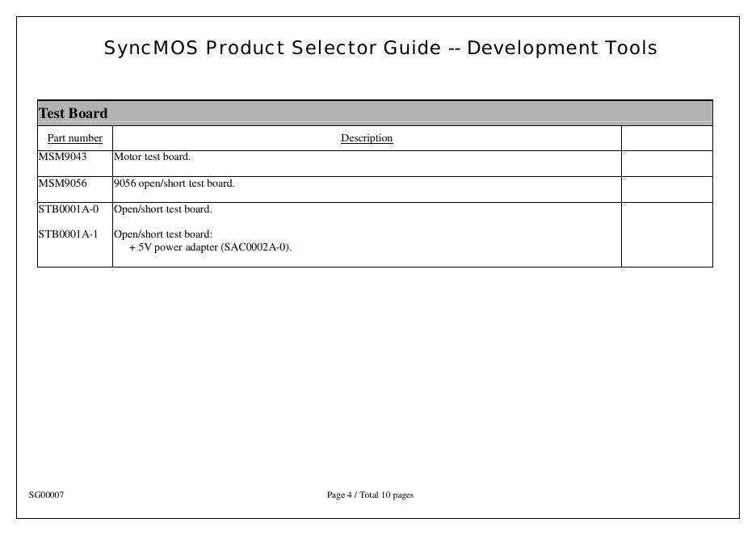This screenshot has width=756, height=535.
Task: Select the STB0001A-0 part number
Action: [x=69, y=209]
